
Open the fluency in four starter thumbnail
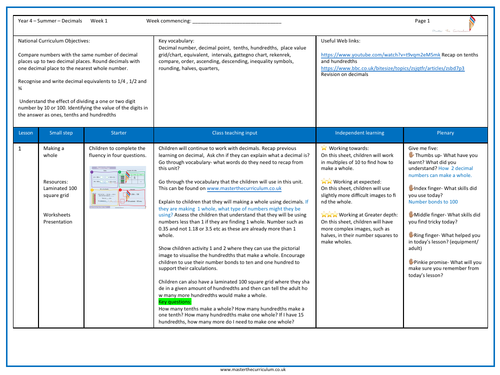pos(118,187)
